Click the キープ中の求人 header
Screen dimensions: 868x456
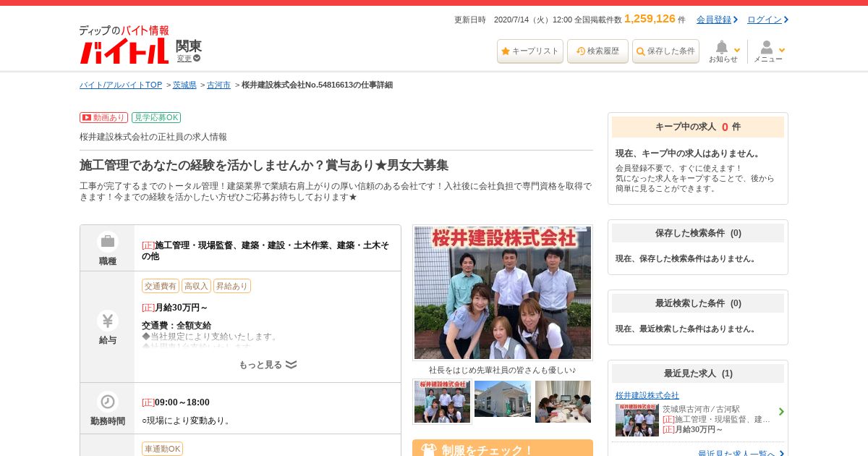[698, 127]
